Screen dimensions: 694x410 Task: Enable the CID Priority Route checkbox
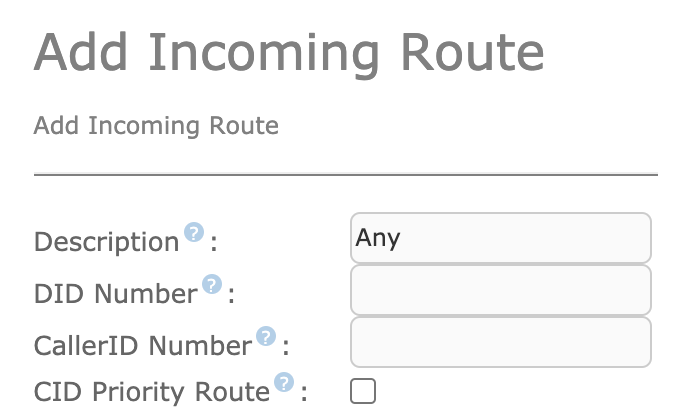363,391
